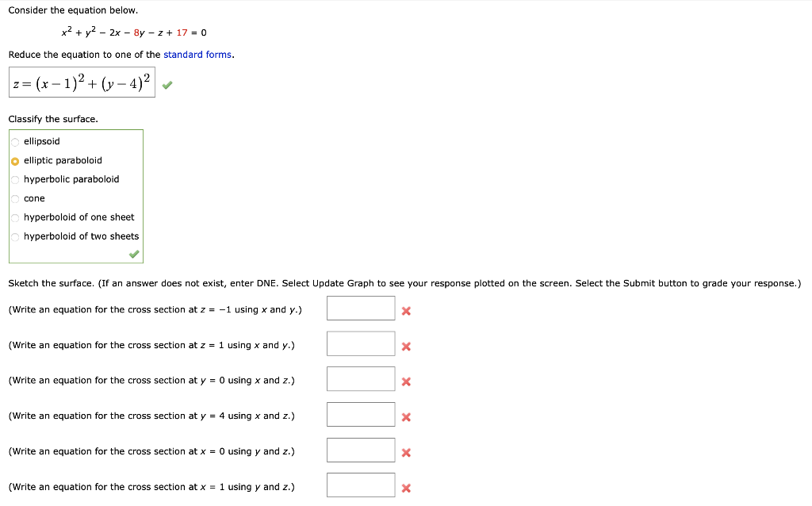Click the 'ellipsoid' option label
Screen dimensions: 812x506
click(x=41, y=141)
